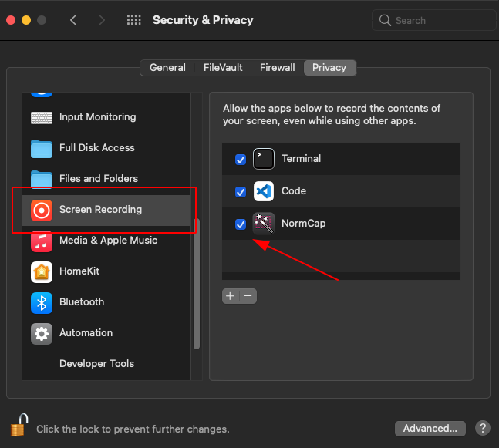Select Bluetooth label in sidebar

click(x=82, y=302)
